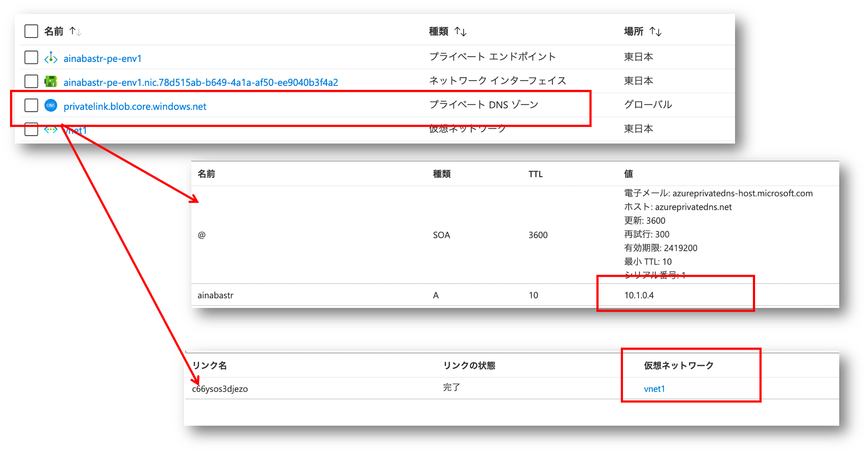The height and width of the screenshot is (454, 868).
Task: Click the SOA record type cell
Action: (x=441, y=235)
